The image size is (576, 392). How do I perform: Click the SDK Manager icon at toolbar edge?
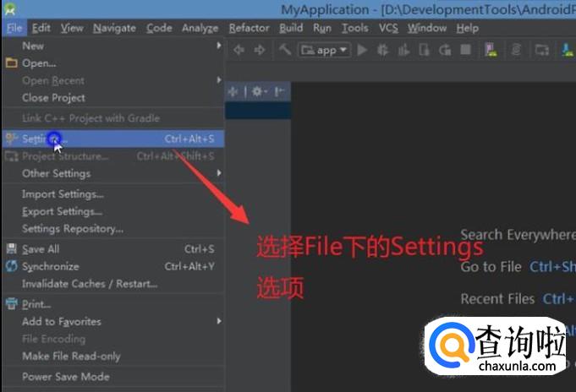click(x=568, y=50)
